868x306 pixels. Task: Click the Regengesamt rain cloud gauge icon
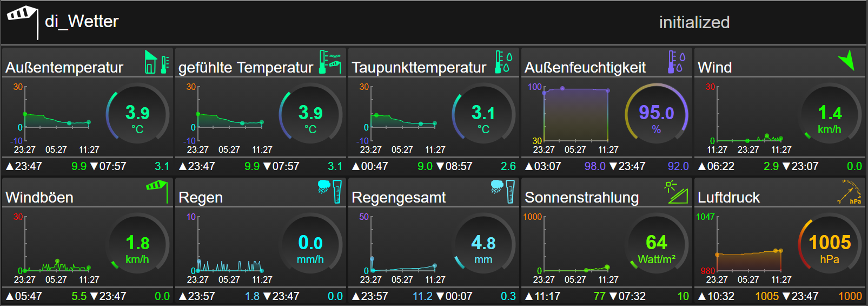(503, 192)
